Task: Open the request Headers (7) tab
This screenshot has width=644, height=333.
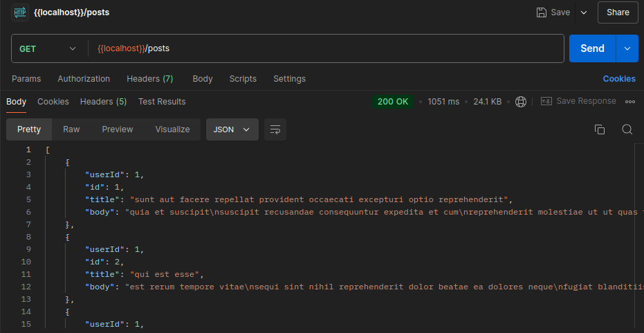Action: pos(150,79)
